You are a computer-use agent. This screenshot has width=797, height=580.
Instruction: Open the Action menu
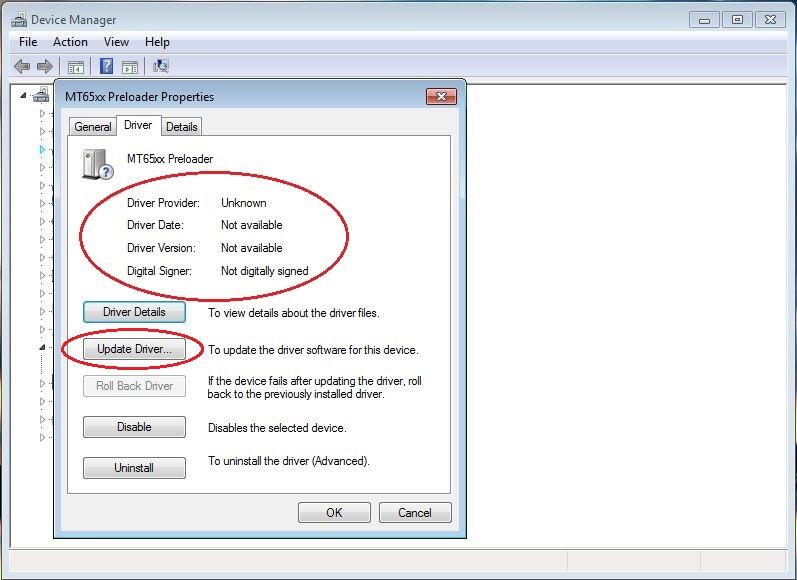70,42
